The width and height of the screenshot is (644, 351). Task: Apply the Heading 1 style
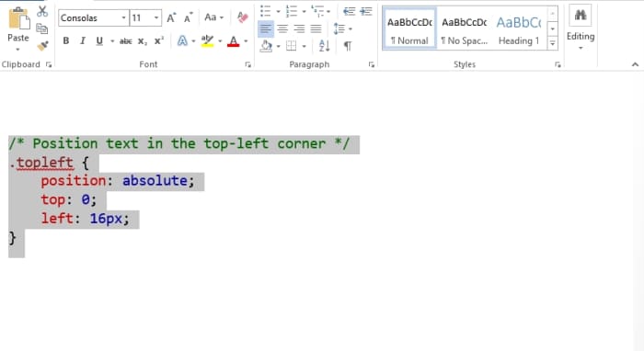pos(519,28)
